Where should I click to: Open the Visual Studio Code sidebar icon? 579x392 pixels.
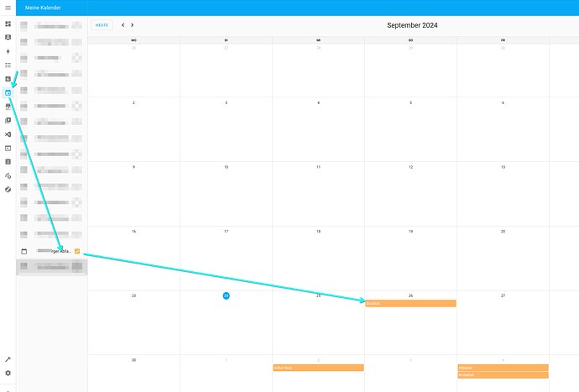tap(8, 134)
